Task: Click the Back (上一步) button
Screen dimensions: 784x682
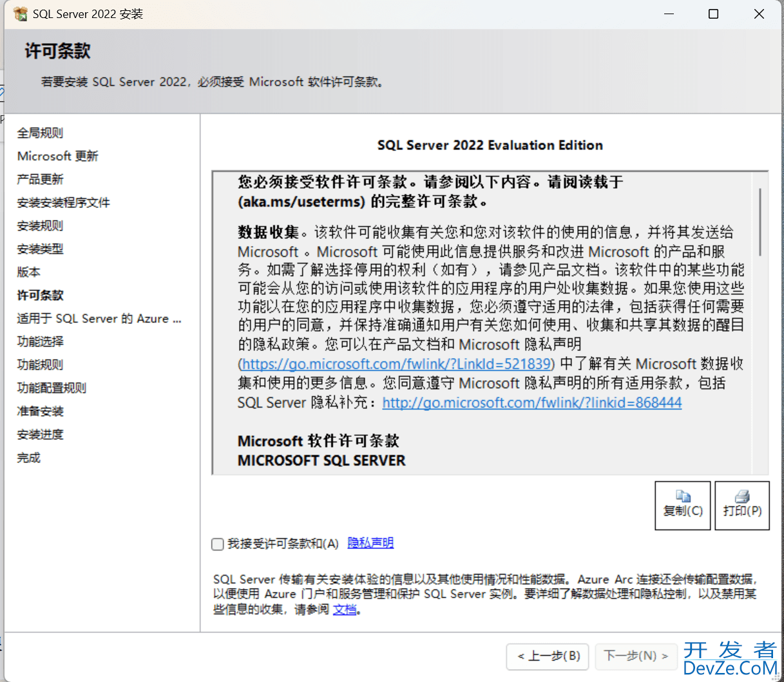Action: (x=548, y=656)
